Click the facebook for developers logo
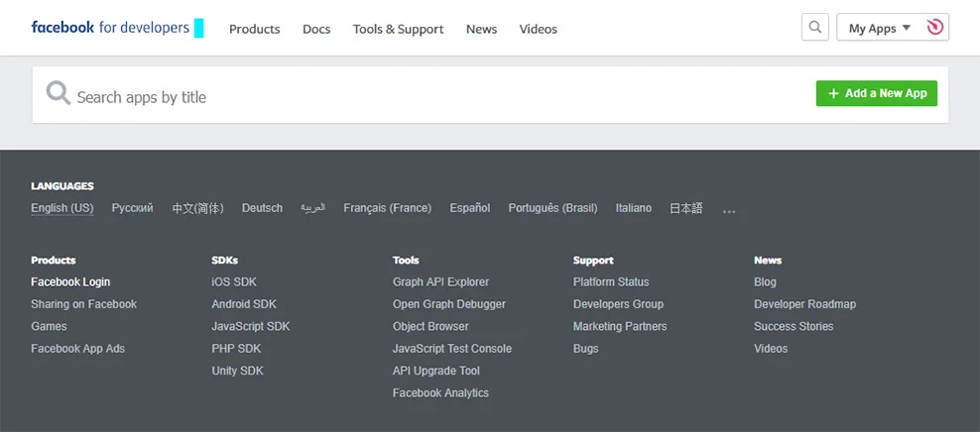The width and height of the screenshot is (980, 432). coord(110,28)
